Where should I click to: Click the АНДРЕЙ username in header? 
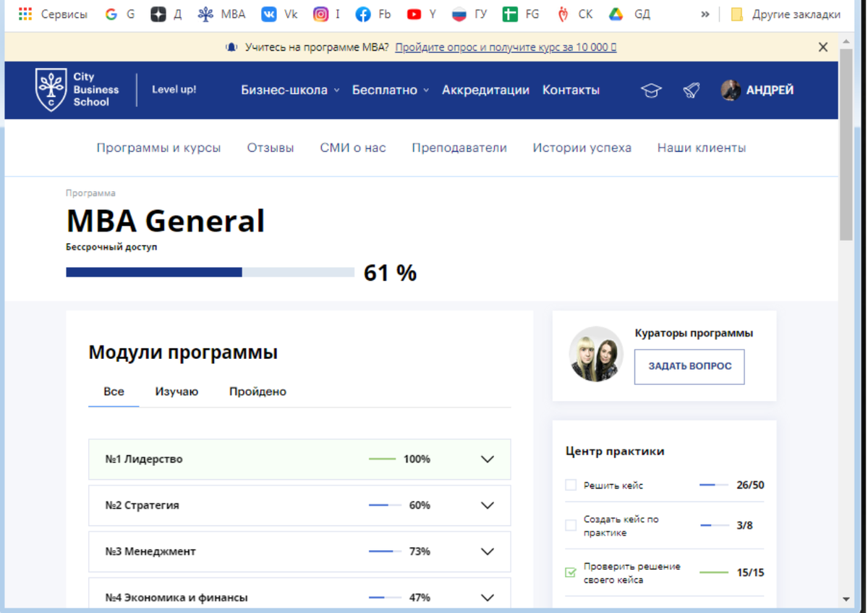[770, 90]
